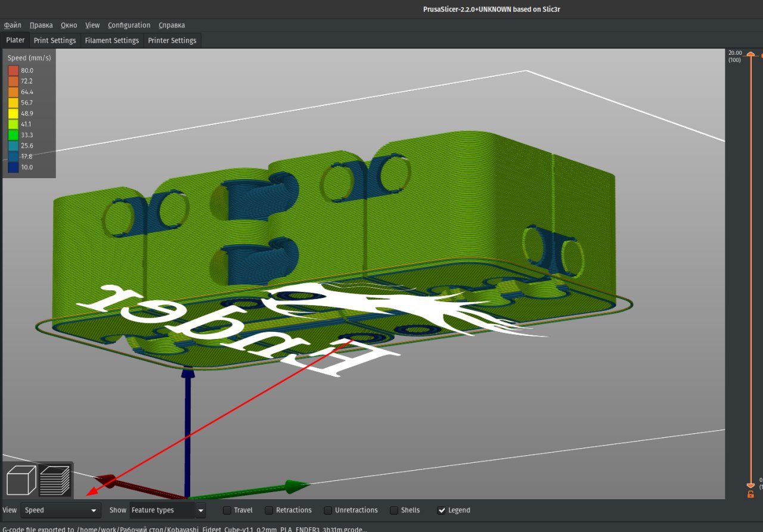Switch to sliced layers preview icon

click(x=55, y=481)
